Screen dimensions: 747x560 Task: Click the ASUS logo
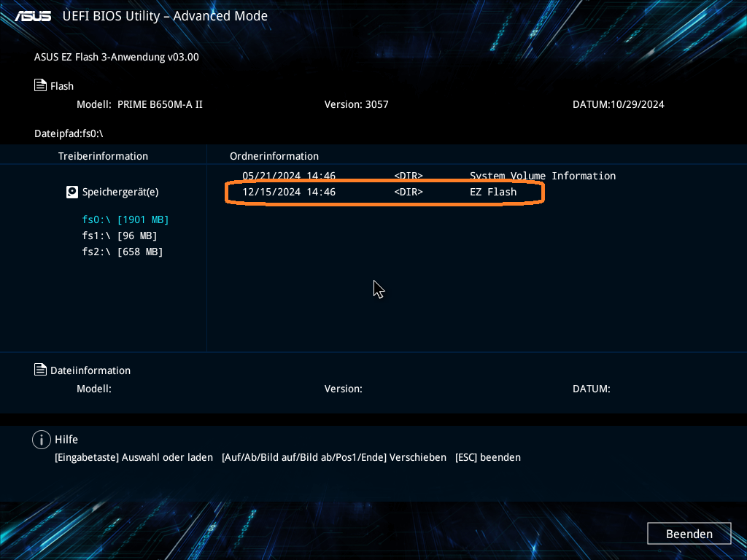(32, 16)
